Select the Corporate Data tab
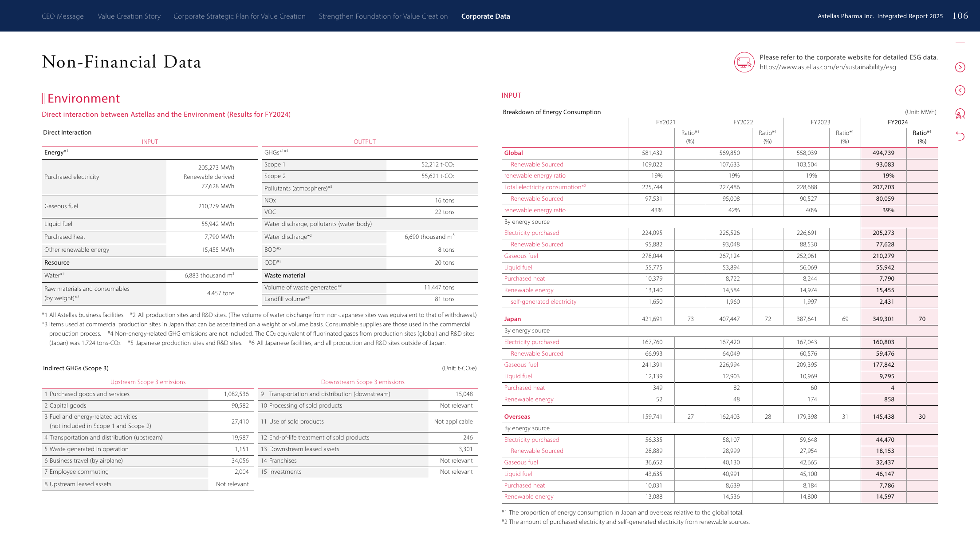This screenshot has height=551, width=980. tap(486, 16)
